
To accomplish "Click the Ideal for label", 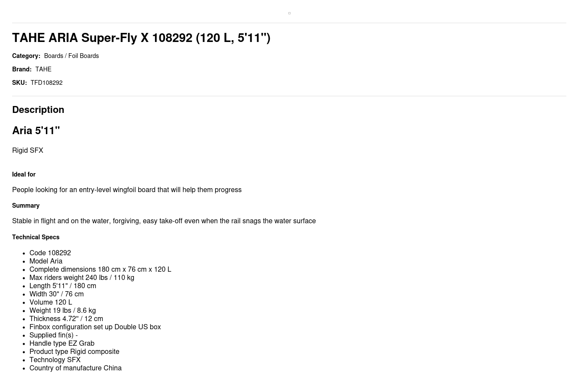I will [24, 174].
